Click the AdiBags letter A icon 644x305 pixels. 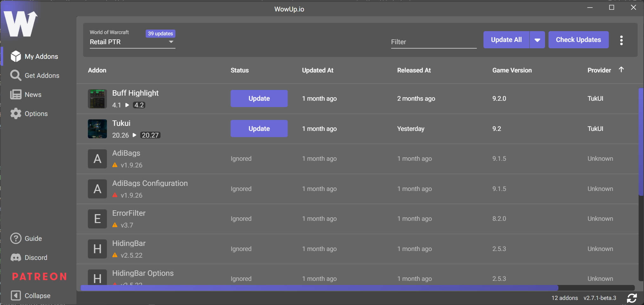[97, 159]
